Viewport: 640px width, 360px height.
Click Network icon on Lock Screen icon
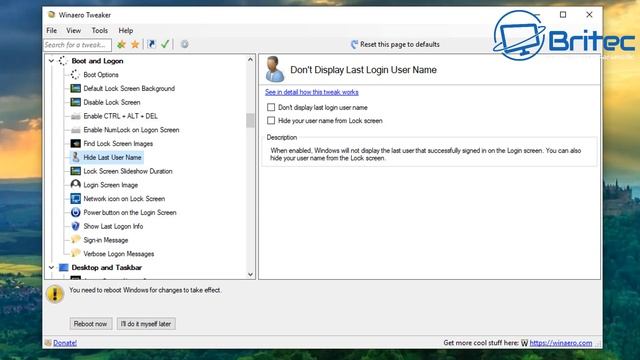[76, 199]
